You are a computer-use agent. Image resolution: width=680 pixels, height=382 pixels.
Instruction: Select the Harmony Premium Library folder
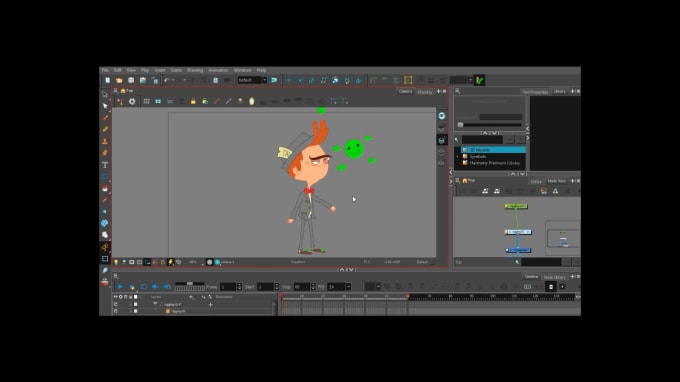point(494,163)
